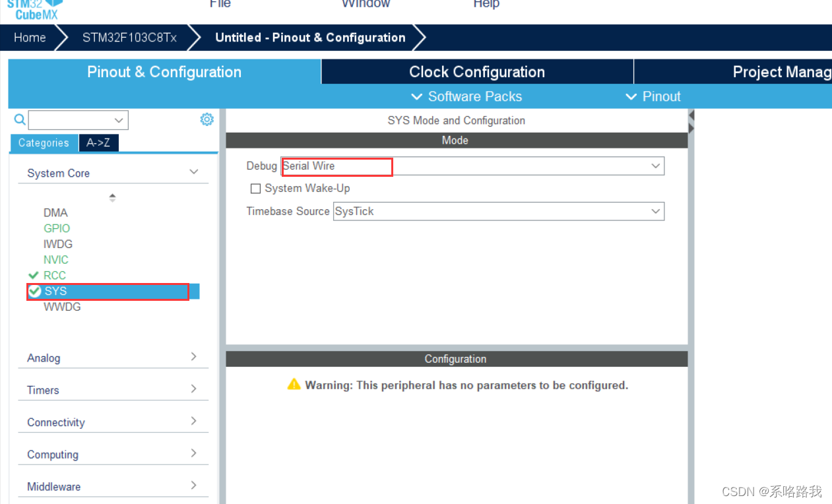
Task: Select NVIC in System Core list
Action: click(x=56, y=260)
